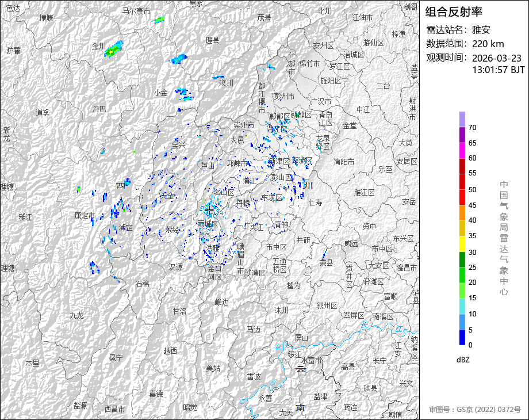Viewport: 529px width, 420px height.
Task: Choose the light purple swatch above 70
Action: tap(462, 119)
